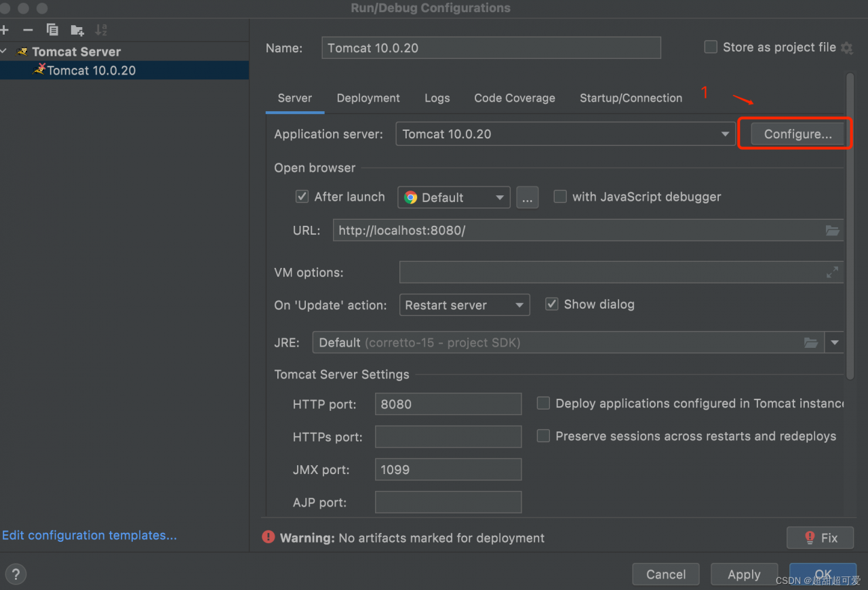
Task: Uncheck the After launch checkbox
Action: 302,197
